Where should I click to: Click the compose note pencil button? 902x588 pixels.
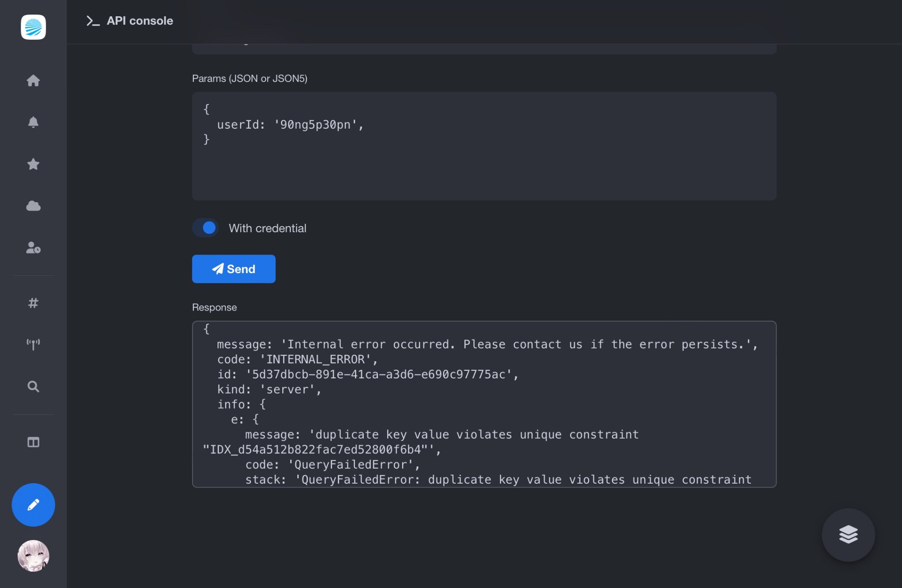(x=33, y=505)
